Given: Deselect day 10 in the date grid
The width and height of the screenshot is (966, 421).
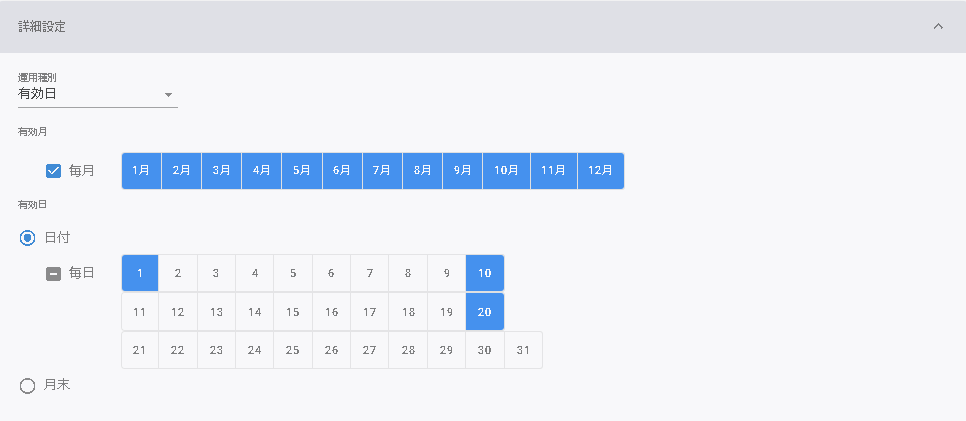Looking at the screenshot, I should point(485,273).
